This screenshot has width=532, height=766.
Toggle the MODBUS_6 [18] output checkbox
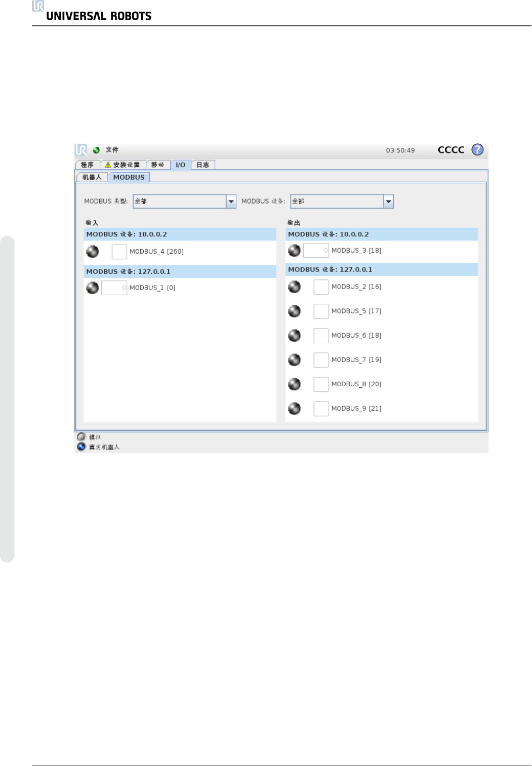click(321, 336)
